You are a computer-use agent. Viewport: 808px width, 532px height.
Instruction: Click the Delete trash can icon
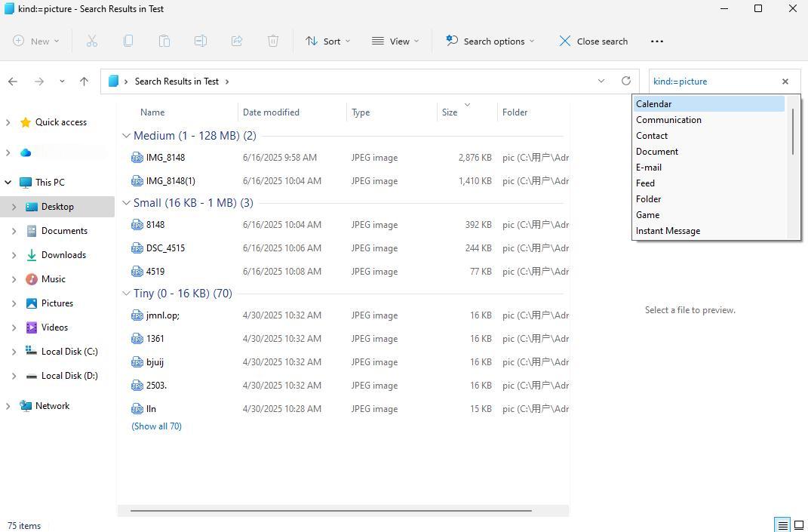tap(273, 42)
